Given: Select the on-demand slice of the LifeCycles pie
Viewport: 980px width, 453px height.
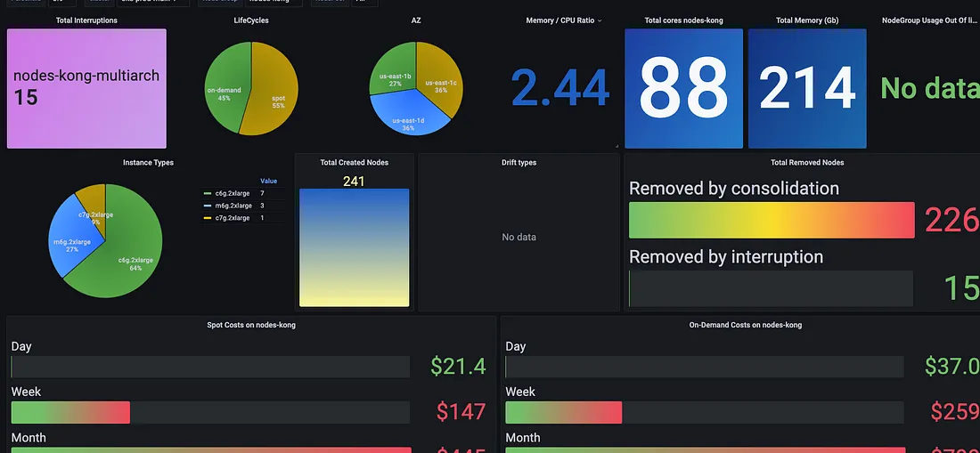Looking at the screenshot, I should coord(225,87).
